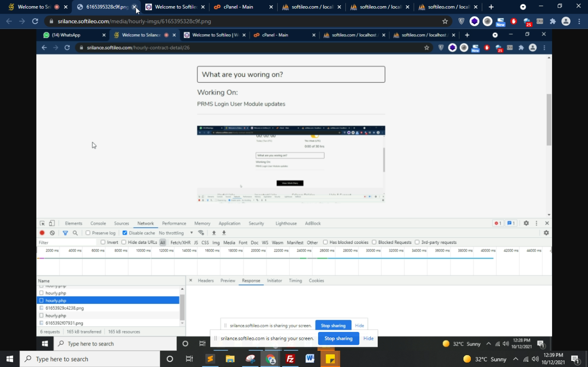
Task: Open a new browser tab
Action: (491, 7)
